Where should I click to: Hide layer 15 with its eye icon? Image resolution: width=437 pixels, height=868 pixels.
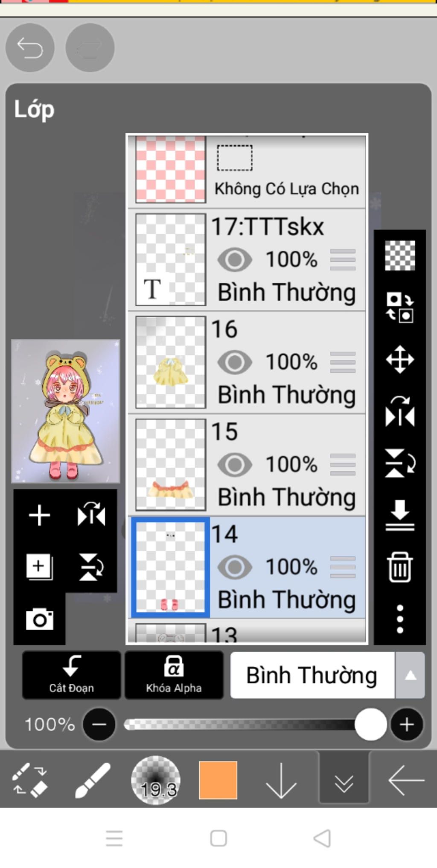[x=235, y=465]
